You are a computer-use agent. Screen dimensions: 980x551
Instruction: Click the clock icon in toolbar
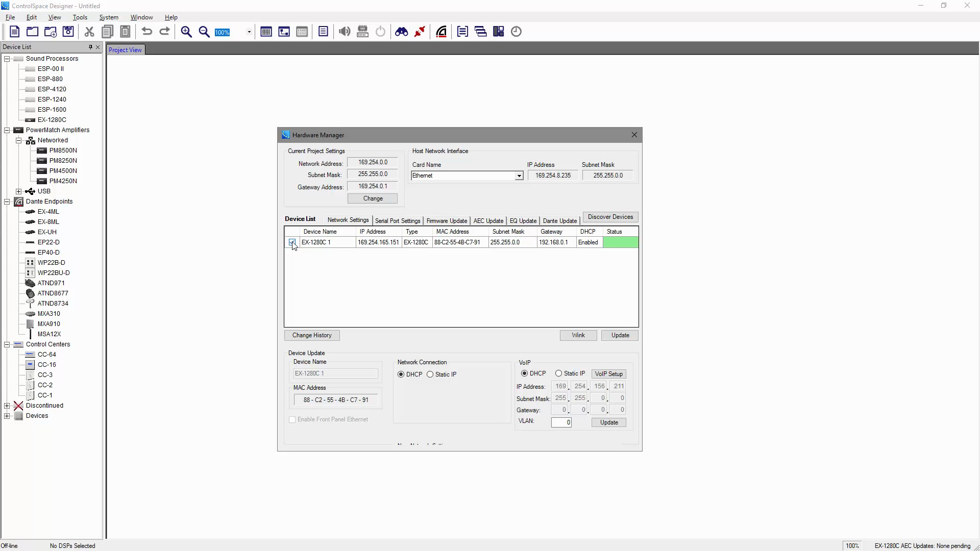(x=517, y=32)
